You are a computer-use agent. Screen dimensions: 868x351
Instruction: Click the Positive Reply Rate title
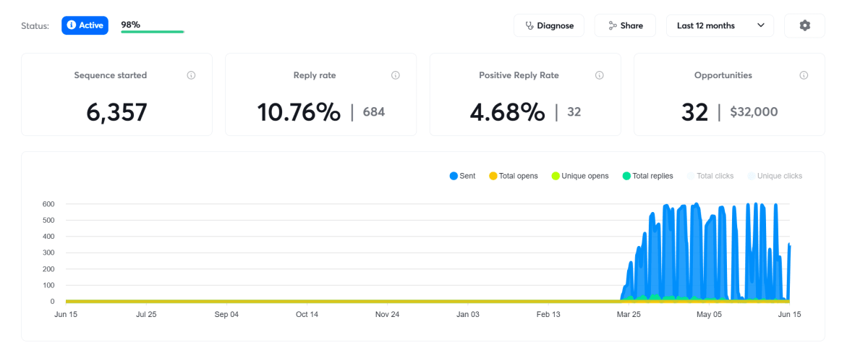tap(519, 75)
